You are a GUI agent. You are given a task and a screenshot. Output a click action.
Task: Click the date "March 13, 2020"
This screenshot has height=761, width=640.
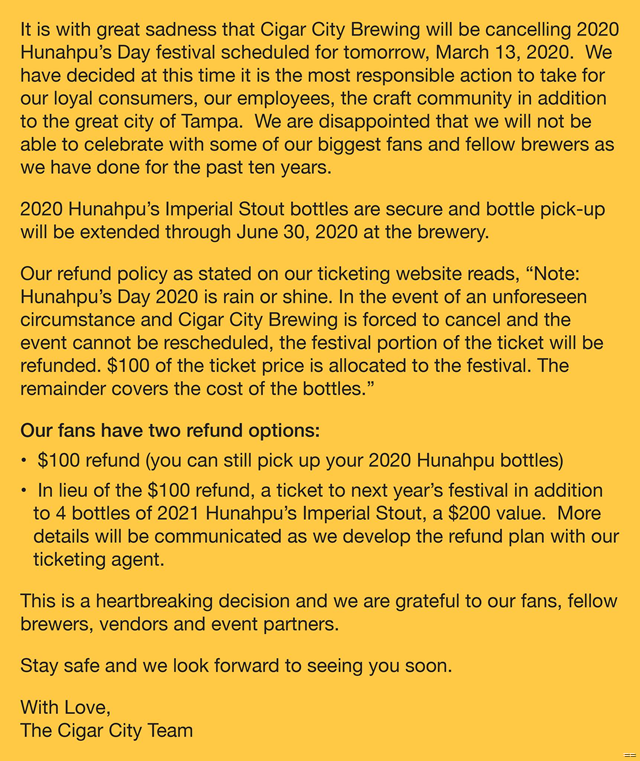point(502,52)
